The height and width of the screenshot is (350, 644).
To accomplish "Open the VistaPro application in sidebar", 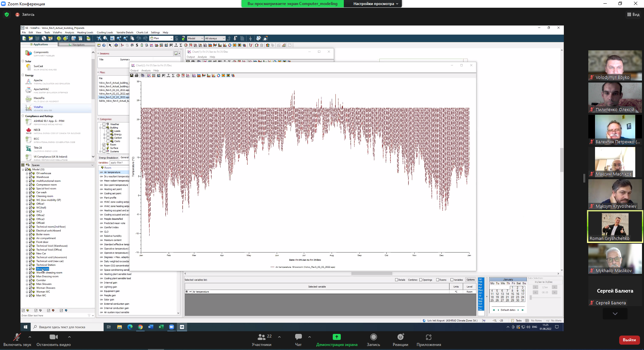I will pyautogui.click(x=38, y=107).
